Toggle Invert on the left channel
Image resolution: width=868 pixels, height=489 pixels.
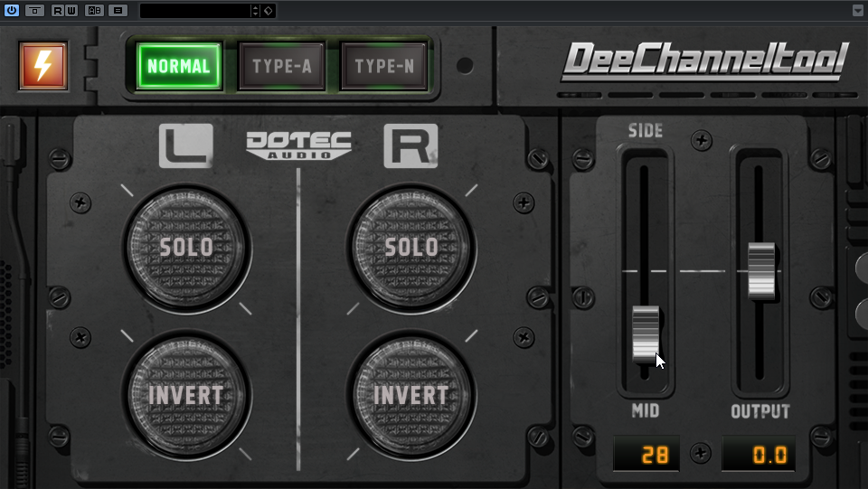[186, 396]
